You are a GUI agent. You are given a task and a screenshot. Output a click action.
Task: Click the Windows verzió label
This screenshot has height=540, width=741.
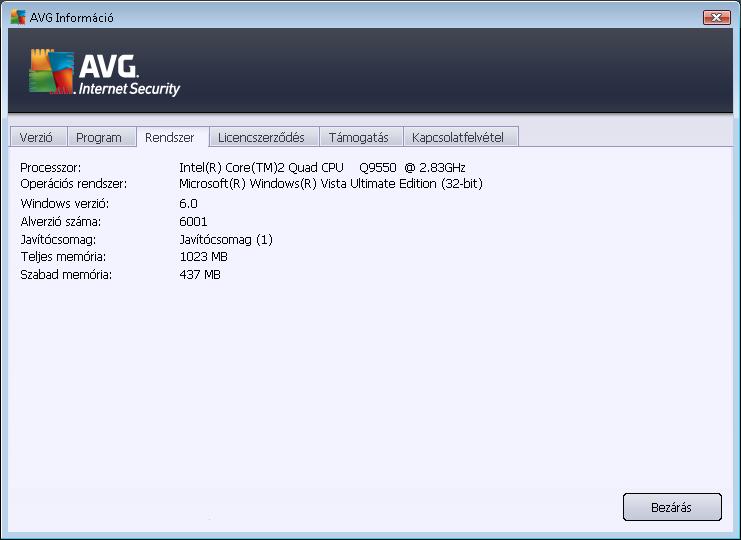pos(65,204)
